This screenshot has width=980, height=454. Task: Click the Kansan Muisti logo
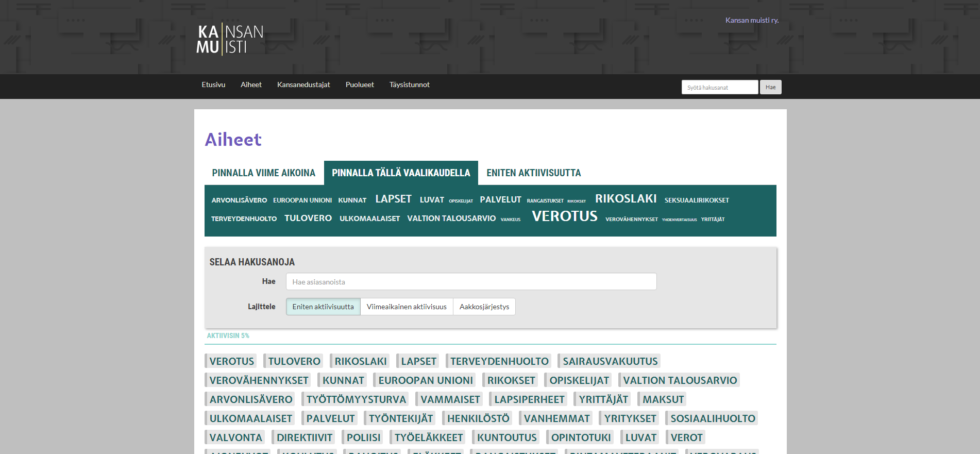click(x=230, y=39)
